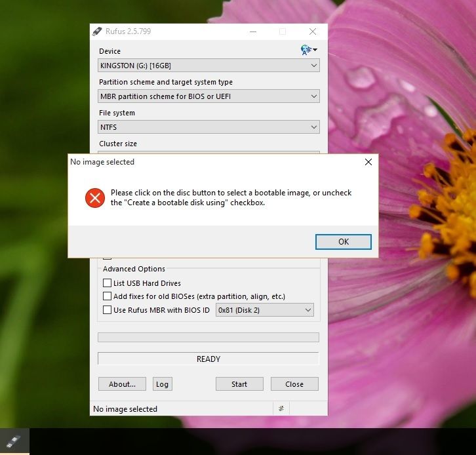Open the Device dropdown showing KINGSTON (G:)
This screenshot has height=455, width=476.
tap(208, 66)
